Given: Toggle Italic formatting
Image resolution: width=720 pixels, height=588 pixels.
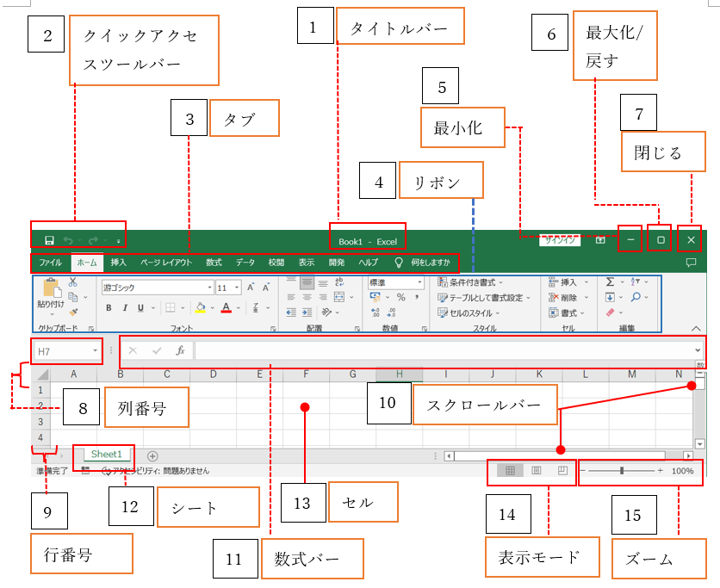Looking at the screenshot, I should tap(124, 308).
